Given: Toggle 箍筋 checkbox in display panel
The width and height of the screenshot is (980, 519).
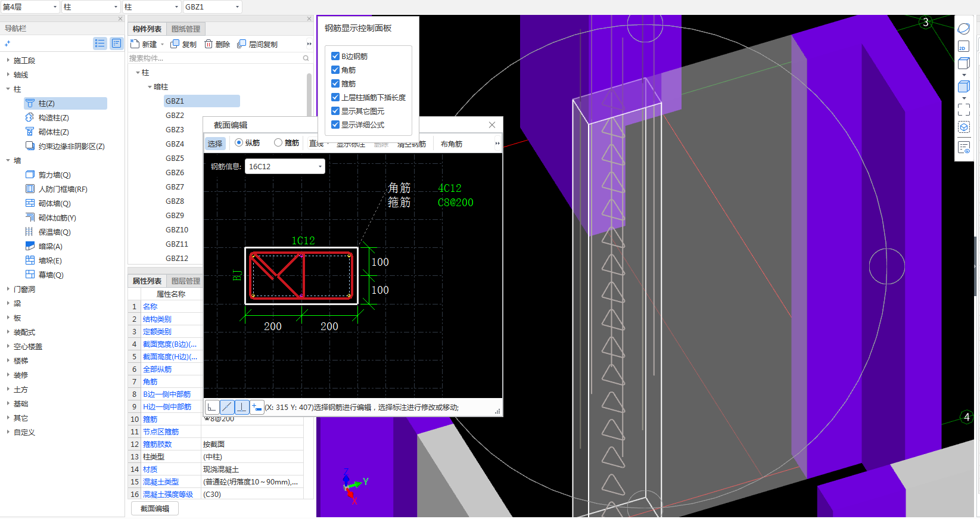Looking at the screenshot, I should tap(335, 83).
